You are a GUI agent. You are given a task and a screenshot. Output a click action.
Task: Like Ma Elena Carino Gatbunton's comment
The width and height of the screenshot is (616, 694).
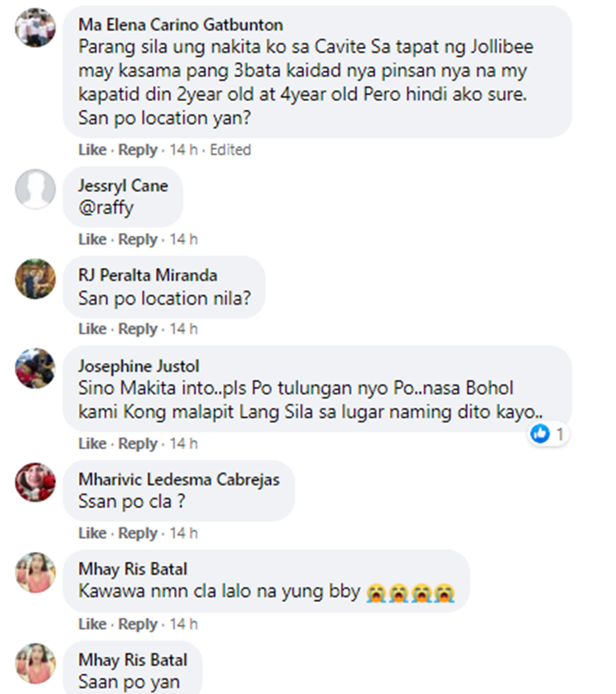[93, 150]
